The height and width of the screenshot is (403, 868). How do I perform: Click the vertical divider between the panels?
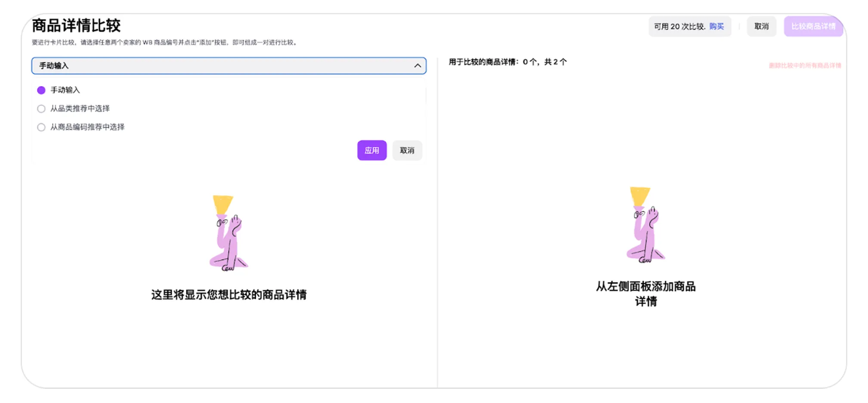click(x=437, y=224)
